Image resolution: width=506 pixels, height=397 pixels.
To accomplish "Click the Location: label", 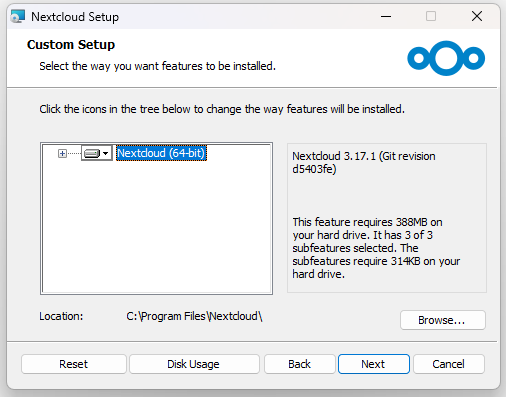I will (61, 316).
